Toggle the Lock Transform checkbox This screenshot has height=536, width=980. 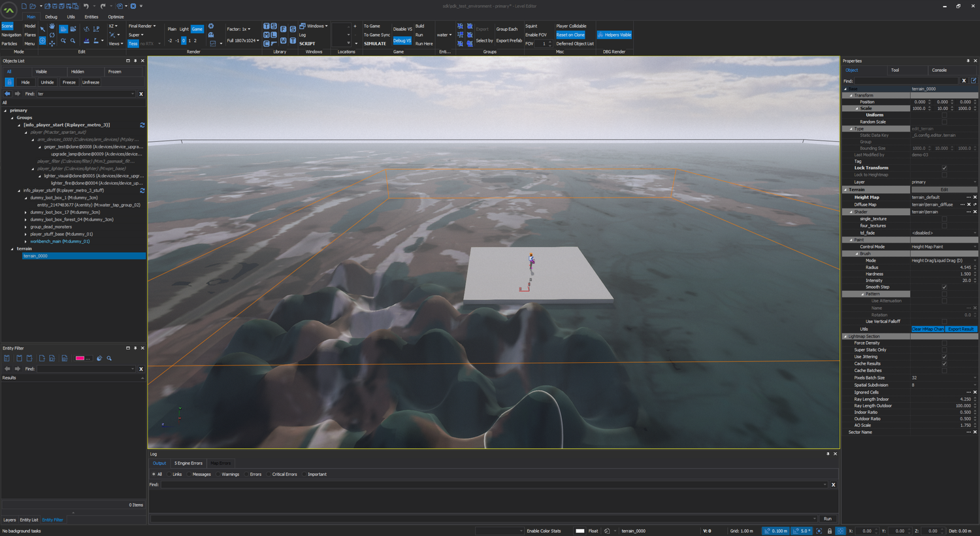(943, 168)
